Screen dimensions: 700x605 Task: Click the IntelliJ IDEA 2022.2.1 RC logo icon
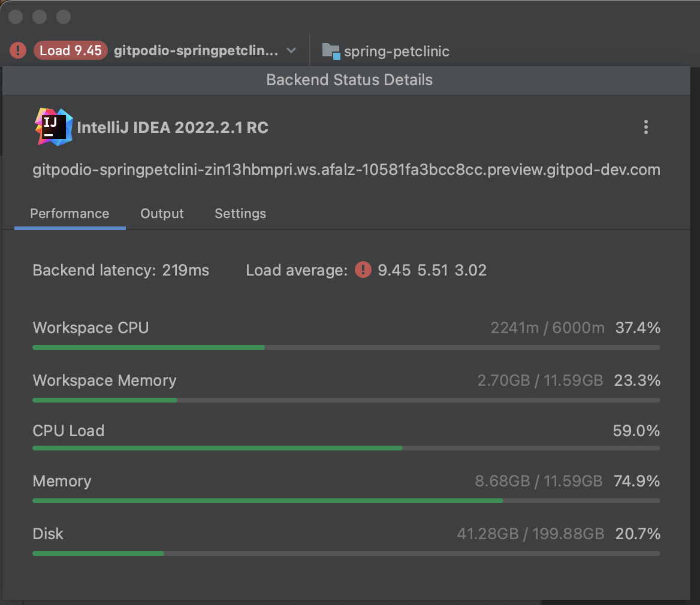pyautogui.click(x=53, y=127)
